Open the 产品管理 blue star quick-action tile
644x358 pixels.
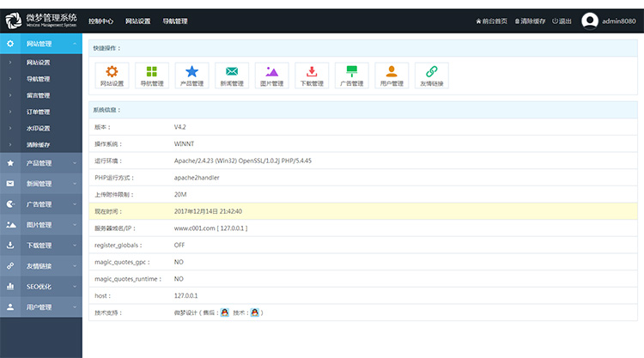(x=191, y=76)
